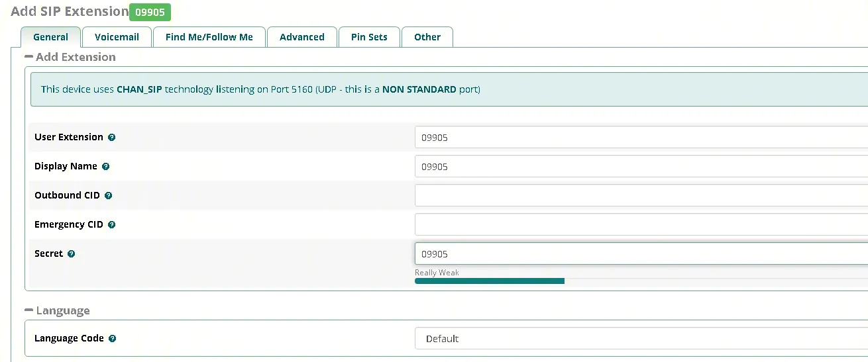Click the Secret password field
Viewport: 868px width, 362px height.
(x=641, y=254)
